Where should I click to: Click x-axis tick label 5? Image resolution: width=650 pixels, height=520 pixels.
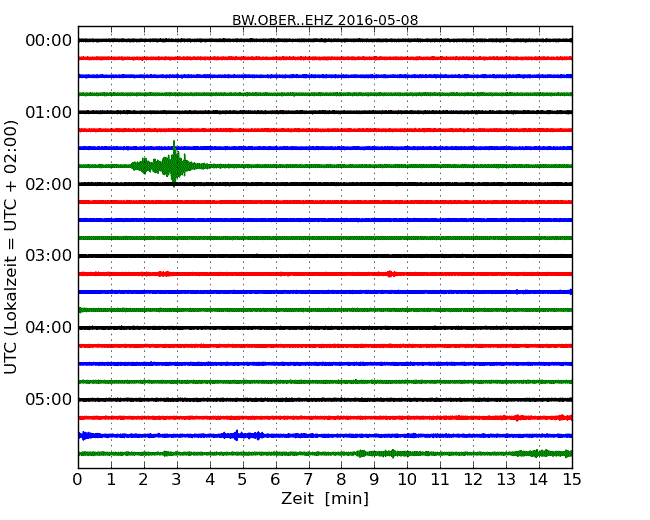coord(243,480)
